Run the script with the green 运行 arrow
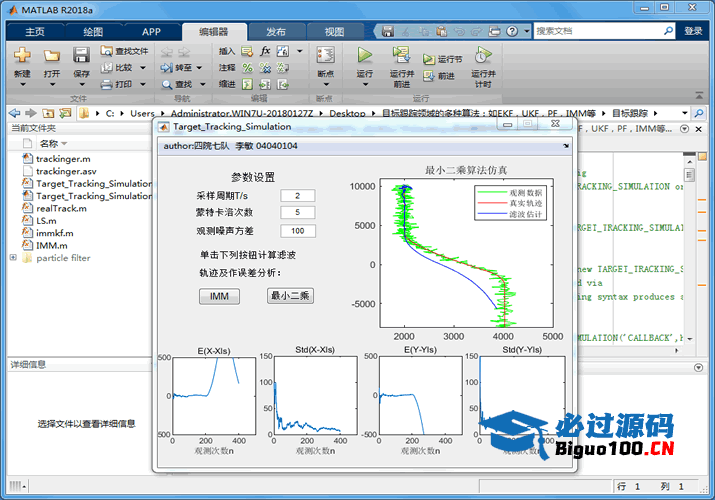 pyautogui.click(x=364, y=55)
